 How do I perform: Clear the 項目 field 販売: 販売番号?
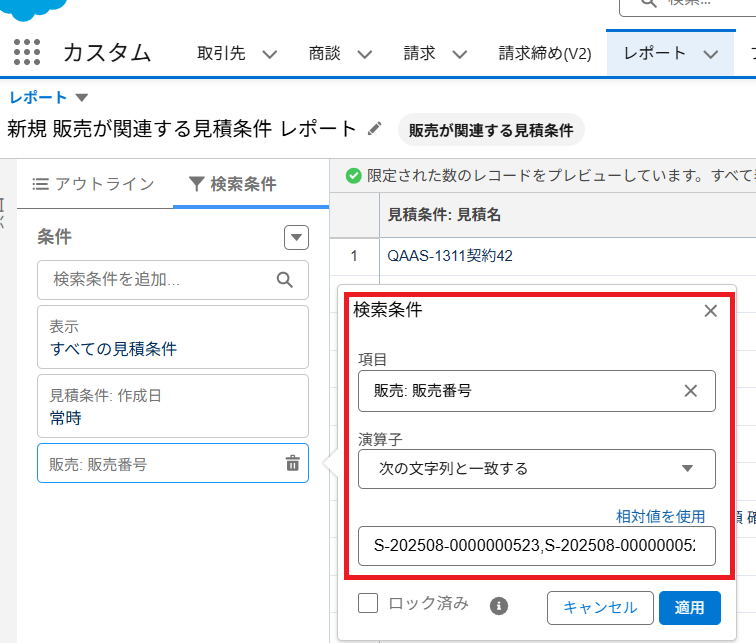pos(690,391)
